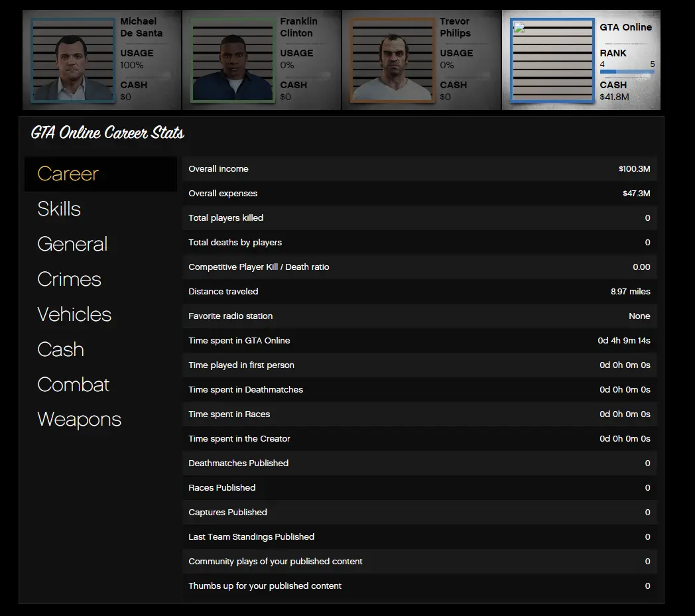Click the $47.3M expenses value

click(637, 193)
